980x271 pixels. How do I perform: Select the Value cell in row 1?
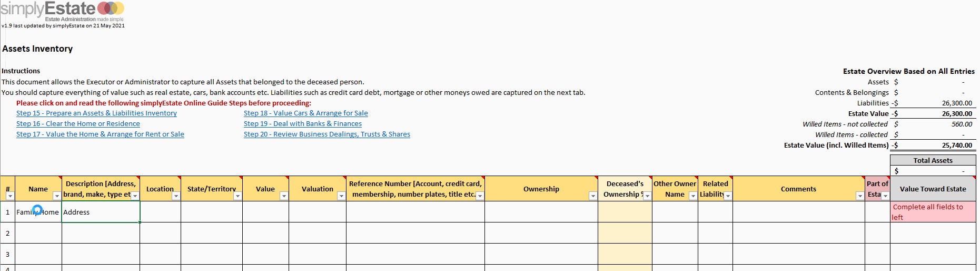[266, 212]
